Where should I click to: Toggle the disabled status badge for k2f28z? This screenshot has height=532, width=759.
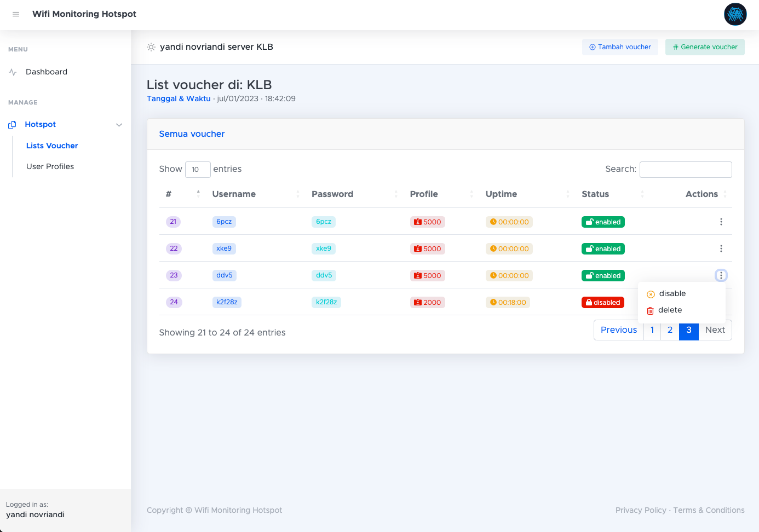click(x=602, y=303)
